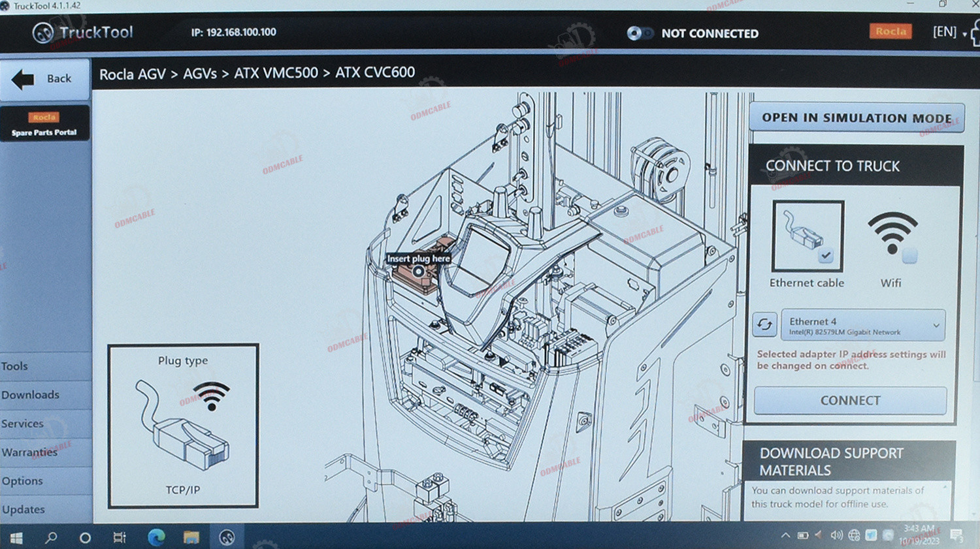The width and height of the screenshot is (980, 549).
Task: Click Open in Simulation Mode button
Action: click(857, 118)
